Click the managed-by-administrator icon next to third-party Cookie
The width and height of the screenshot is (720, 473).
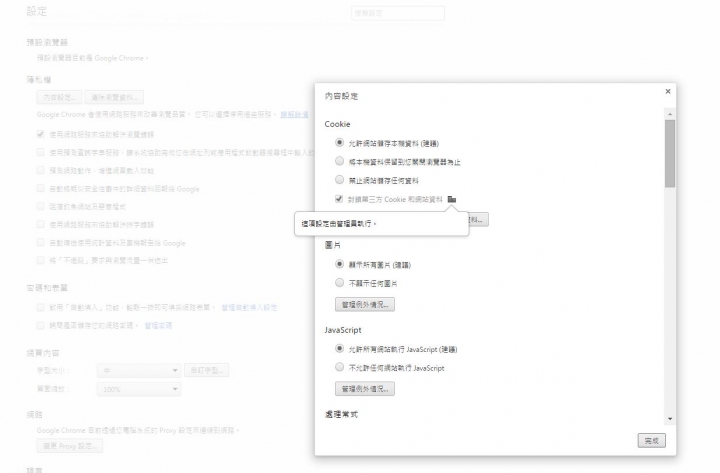coord(452,199)
